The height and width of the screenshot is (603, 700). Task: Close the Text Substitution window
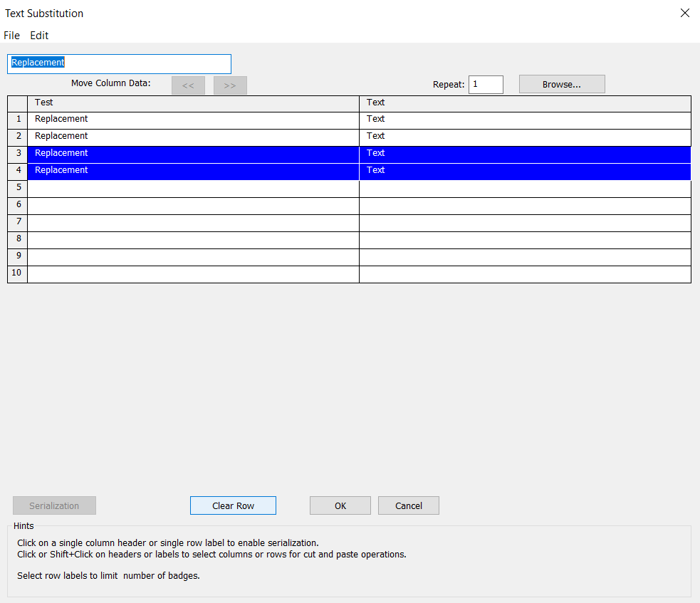coord(684,13)
